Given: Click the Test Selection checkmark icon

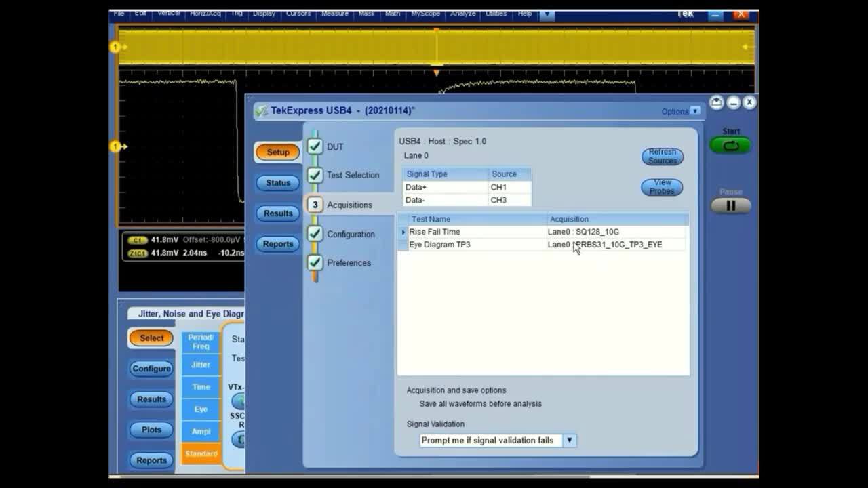Looking at the screenshot, I should pyautogui.click(x=315, y=175).
